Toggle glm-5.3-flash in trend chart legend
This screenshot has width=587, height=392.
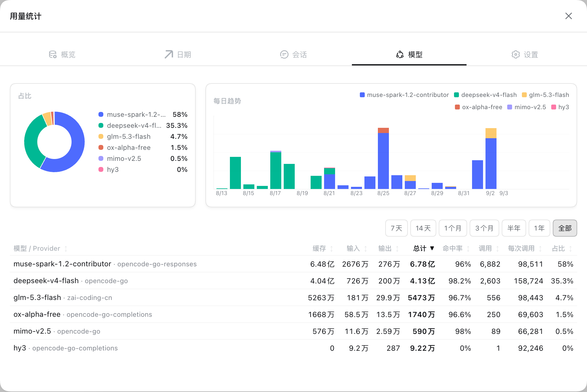[x=545, y=95]
